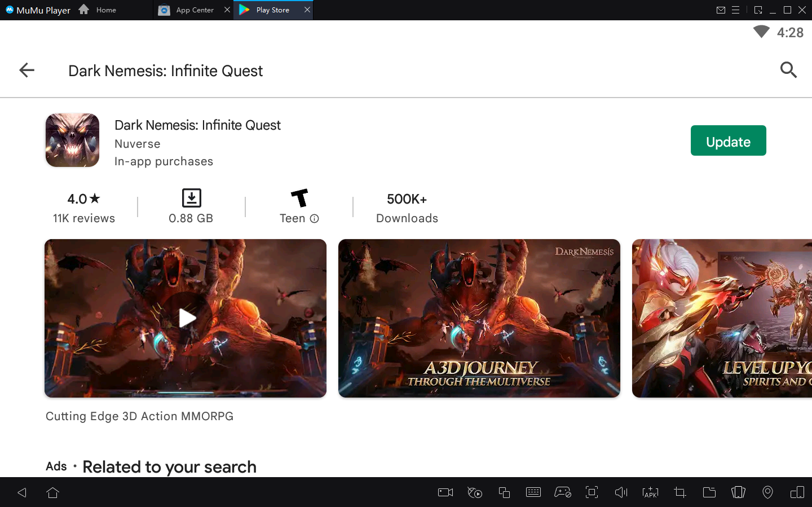Open the 3D Journey screenshot thumbnail
The image size is (812, 507).
tap(479, 318)
